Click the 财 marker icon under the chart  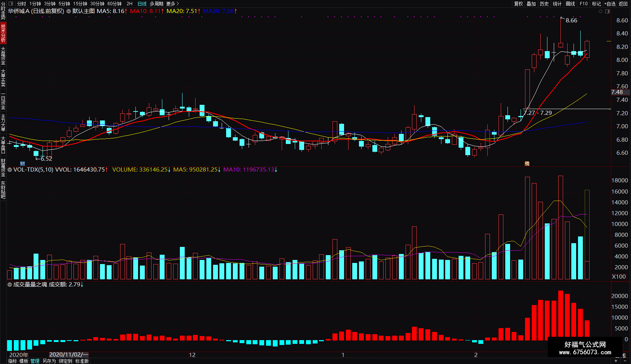pyautogui.click(x=22, y=164)
